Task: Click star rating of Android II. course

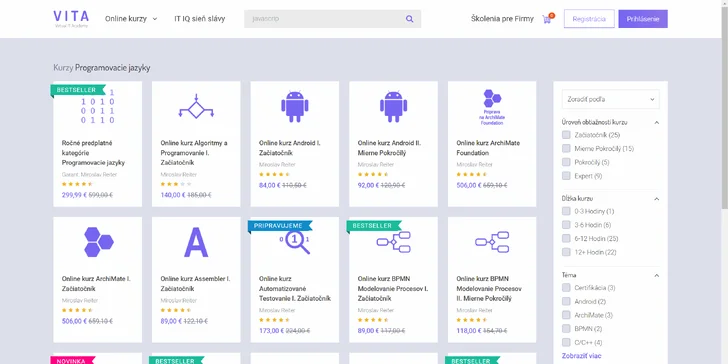Action: coord(373,175)
